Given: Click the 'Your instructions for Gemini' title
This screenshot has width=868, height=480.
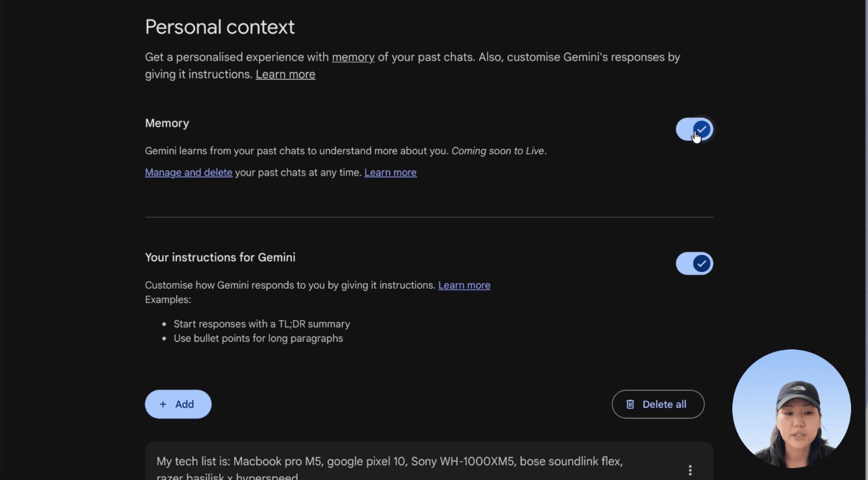Looking at the screenshot, I should (220, 257).
